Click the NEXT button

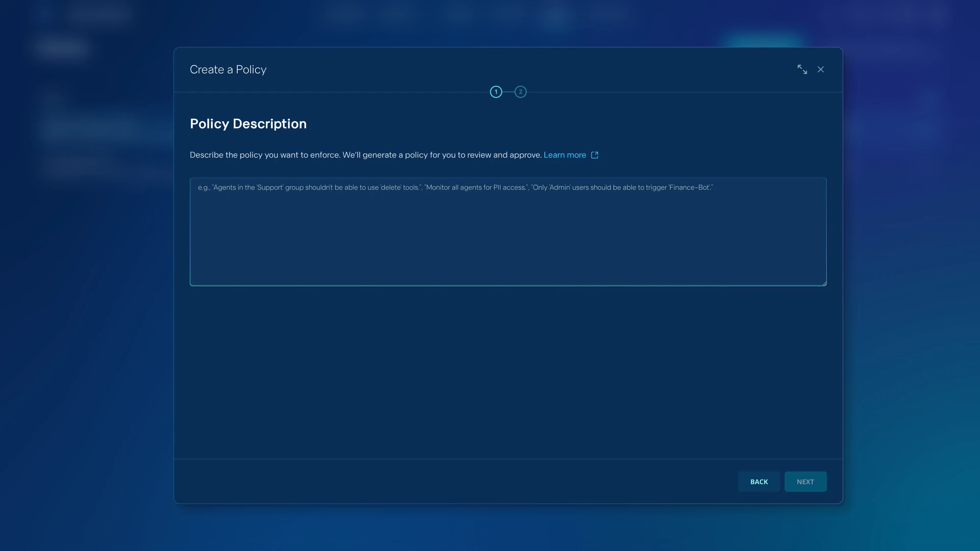(x=805, y=482)
